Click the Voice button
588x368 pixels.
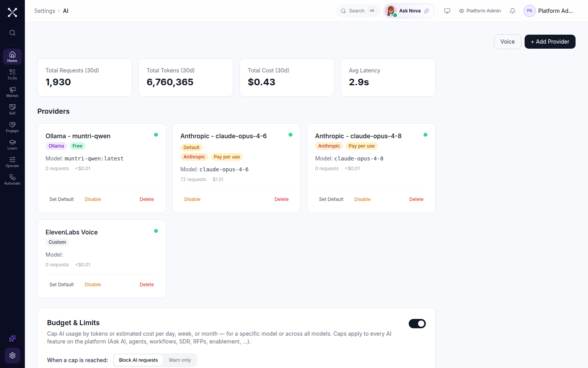point(507,42)
